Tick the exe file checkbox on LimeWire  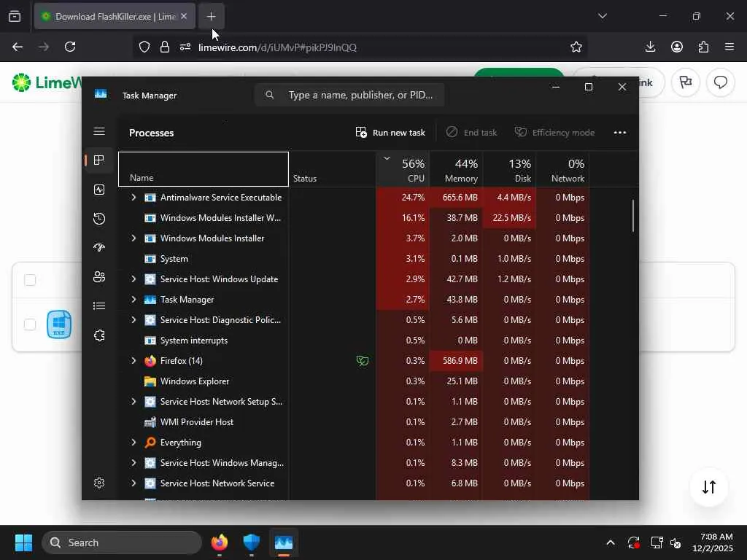(x=30, y=324)
